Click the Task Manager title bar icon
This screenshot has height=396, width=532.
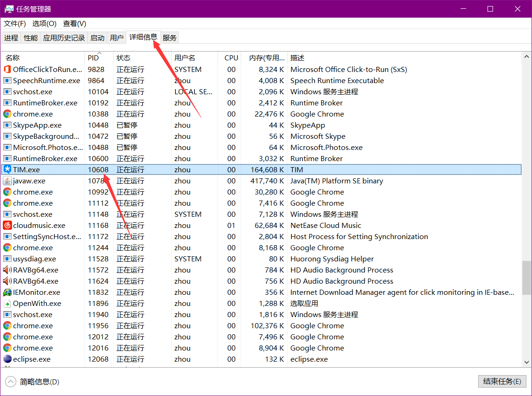point(9,9)
